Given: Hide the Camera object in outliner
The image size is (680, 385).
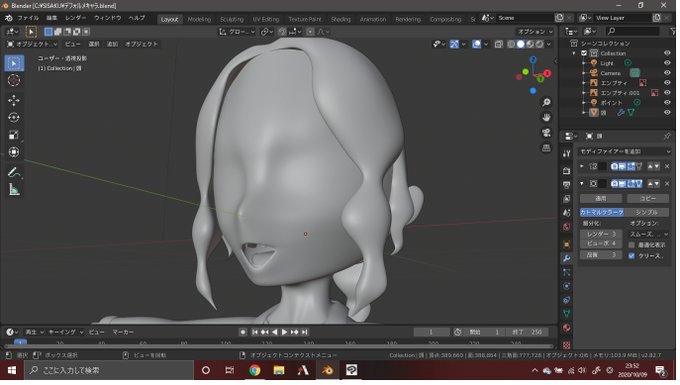Looking at the screenshot, I should 667,73.
